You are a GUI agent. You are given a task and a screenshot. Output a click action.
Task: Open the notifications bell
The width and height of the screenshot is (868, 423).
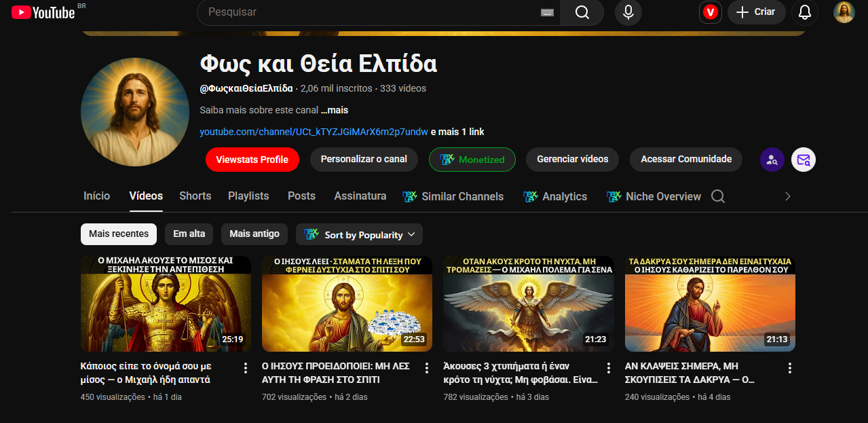pyautogui.click(x=805, y=12)
